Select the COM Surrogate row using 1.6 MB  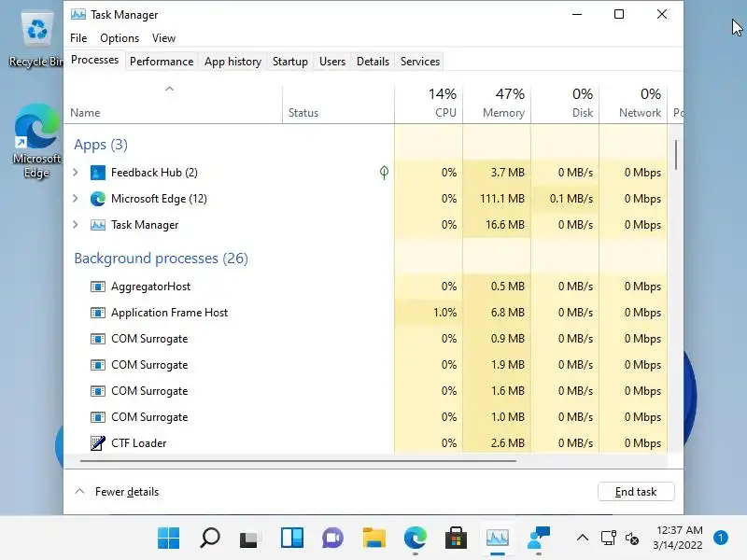(x=365, y=391)
